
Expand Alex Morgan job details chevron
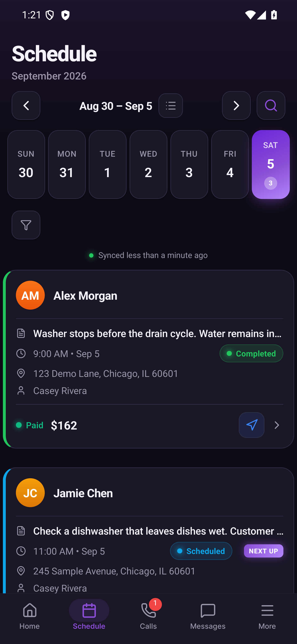pyautogui.click(x=277, y=425)
